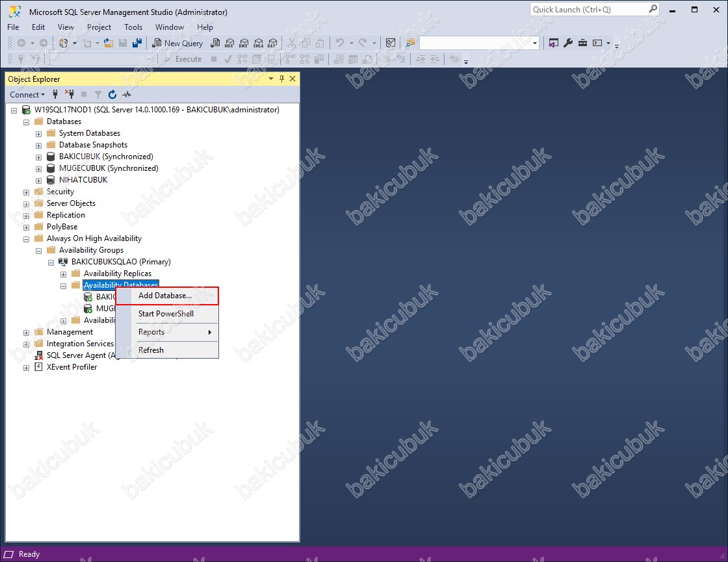Screen dimensions: 728x562
Task: Open the command window icon dropdown arrow
Action: (x=608, y=43)
